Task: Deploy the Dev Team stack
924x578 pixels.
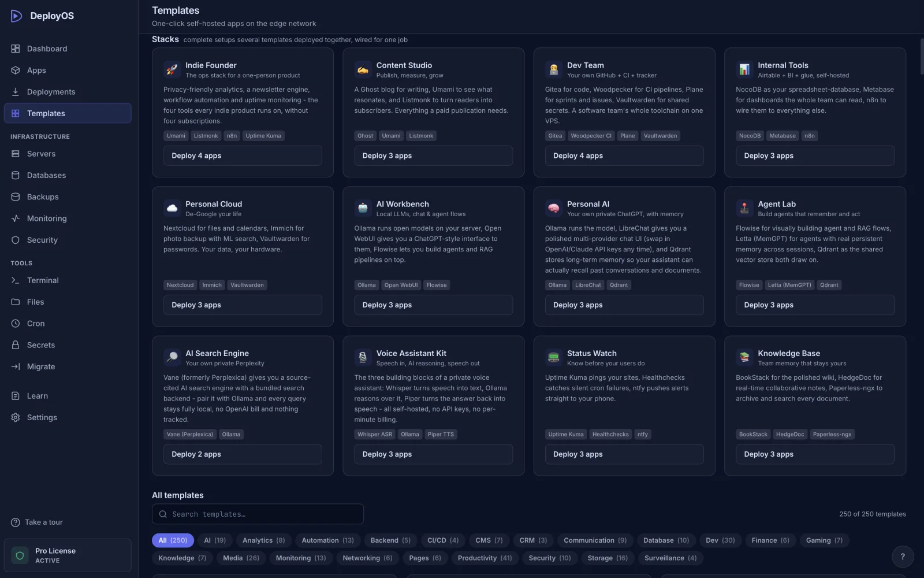Action: pos(624,155)
